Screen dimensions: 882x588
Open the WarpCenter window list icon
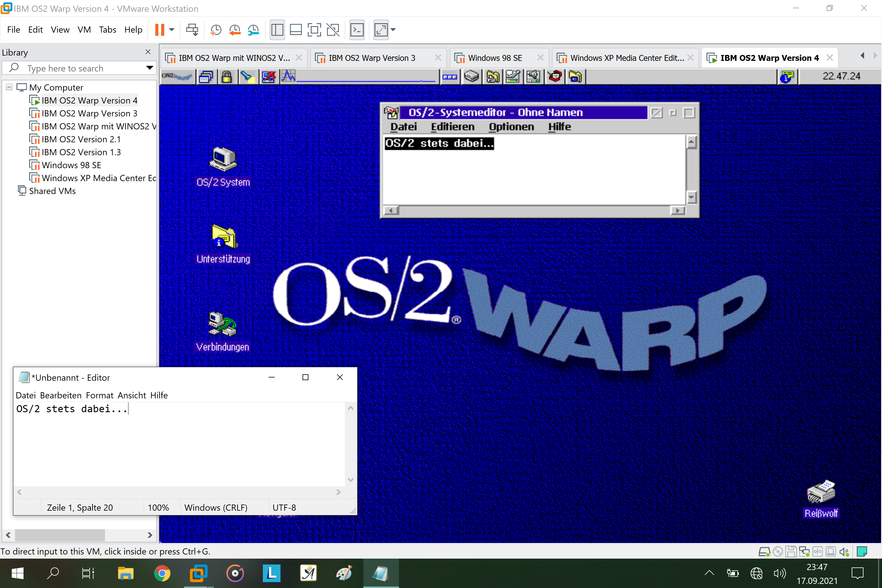(x=206, y=76)
